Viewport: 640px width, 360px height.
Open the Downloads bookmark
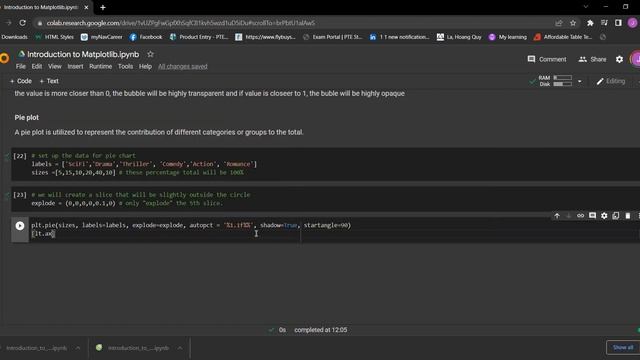[14, 37]
